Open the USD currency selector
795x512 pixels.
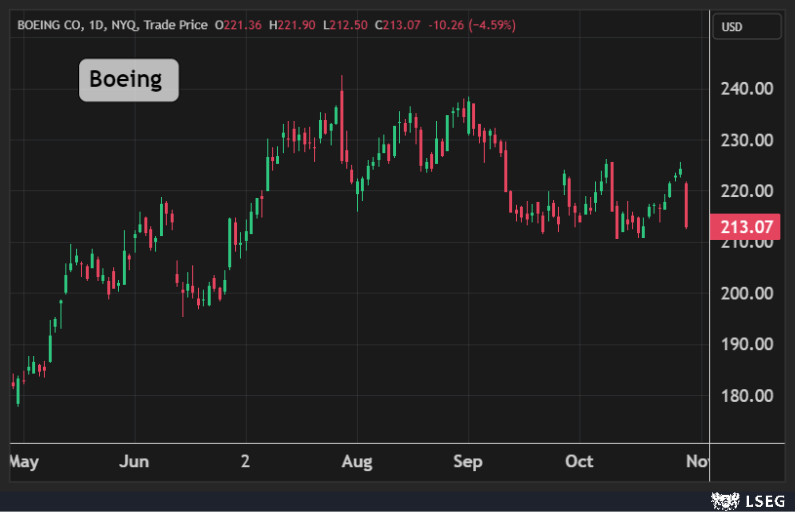pos(746,26)
